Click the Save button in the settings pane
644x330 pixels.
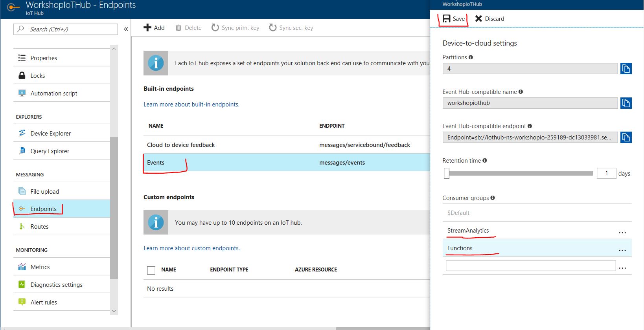coord(453,19)
